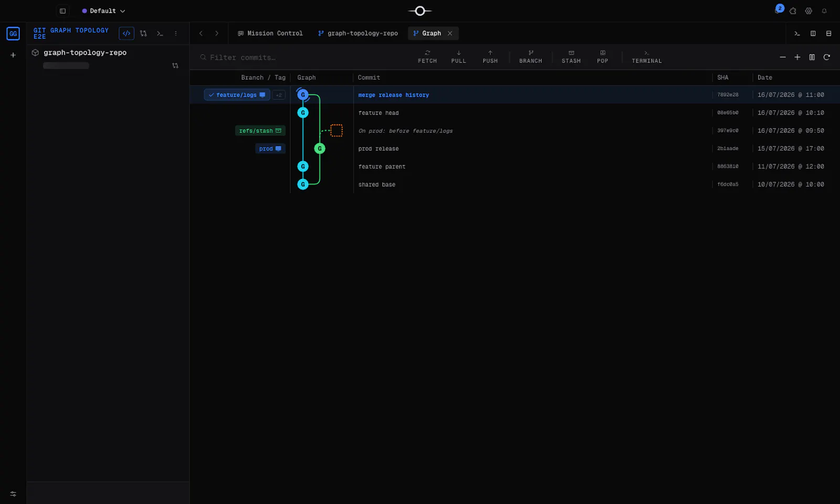Select graph-topology-repo in the sidebar
This screenshot has width=840, height=504.
85,52
